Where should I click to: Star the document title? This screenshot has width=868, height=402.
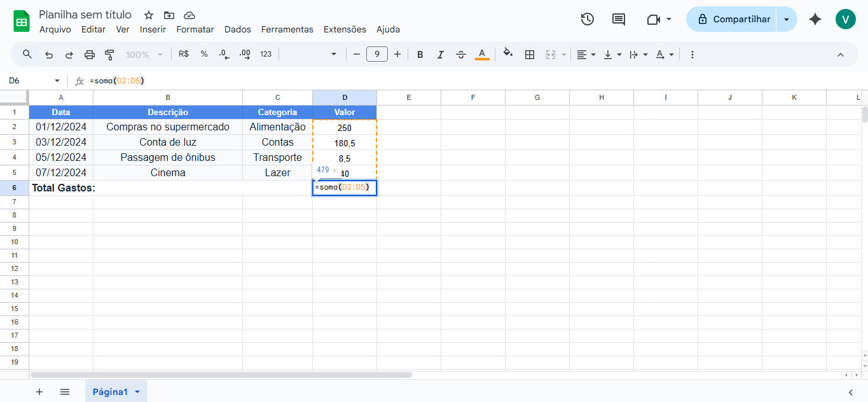point(149,15)
